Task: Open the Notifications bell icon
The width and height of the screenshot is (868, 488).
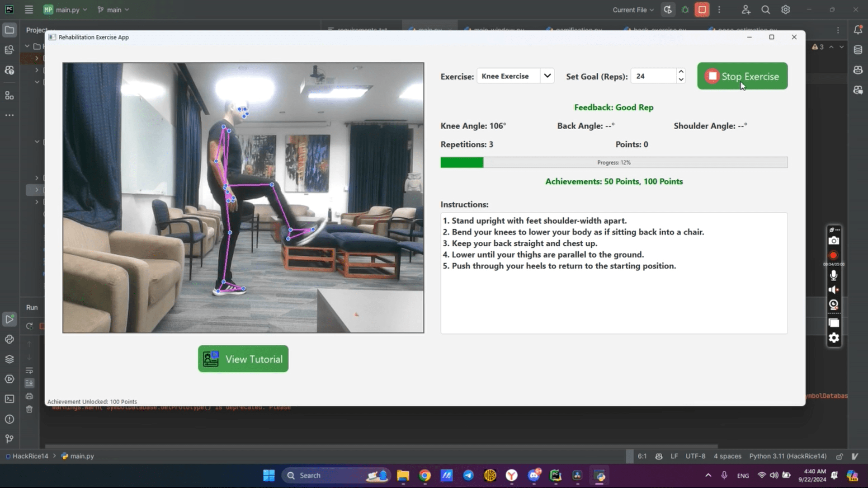Action: pos(858,30)
